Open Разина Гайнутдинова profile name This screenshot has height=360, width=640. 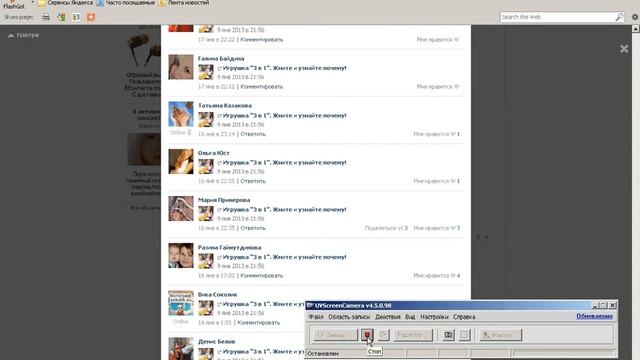229,247
